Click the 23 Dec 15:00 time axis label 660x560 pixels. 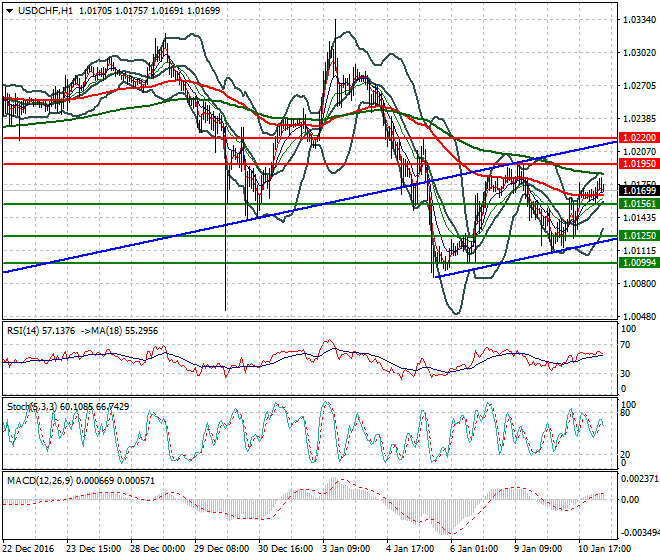[93, 549]
